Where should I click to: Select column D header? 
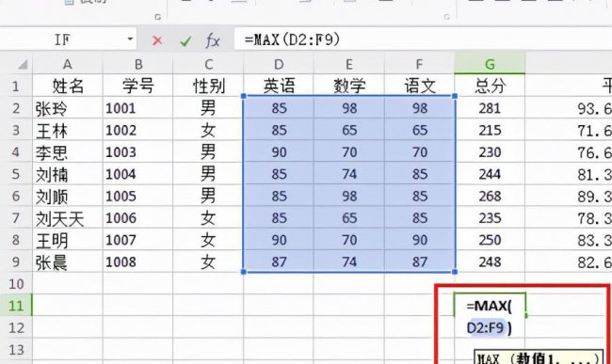279,64
